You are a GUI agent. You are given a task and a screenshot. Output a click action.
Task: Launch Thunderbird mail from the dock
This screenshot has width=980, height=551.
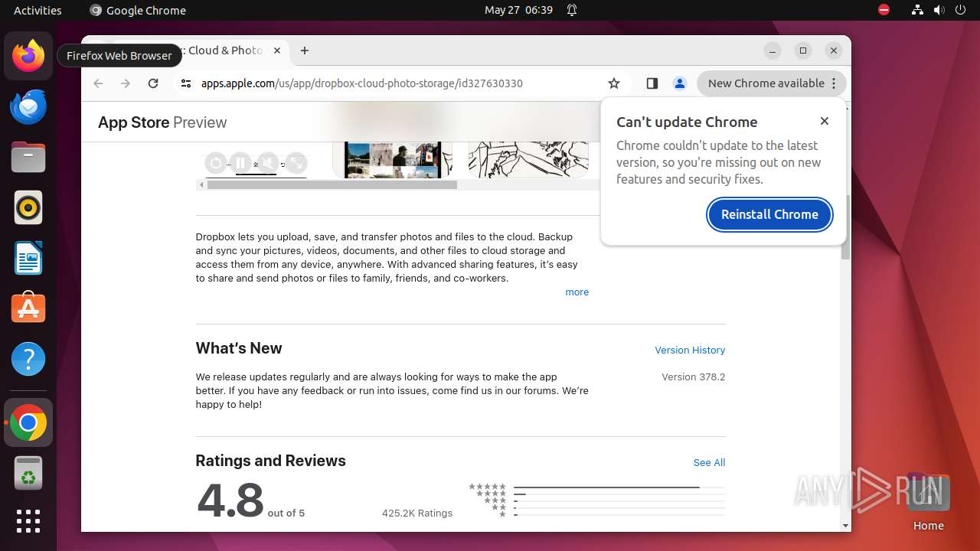[x=28, y=106]
